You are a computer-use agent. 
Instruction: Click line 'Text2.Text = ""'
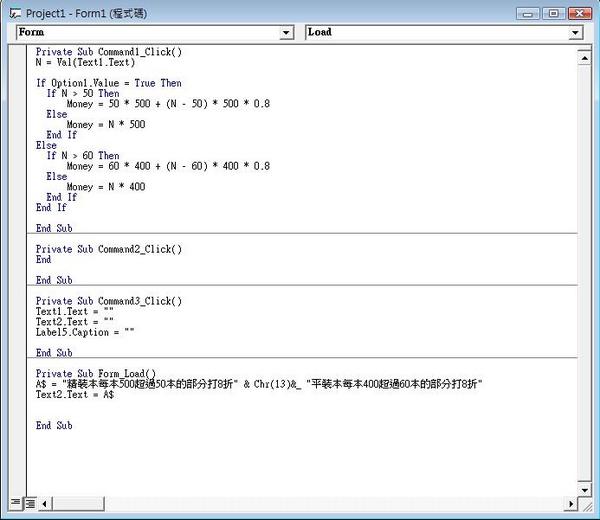pyautogui.click(x=75, y=322)
